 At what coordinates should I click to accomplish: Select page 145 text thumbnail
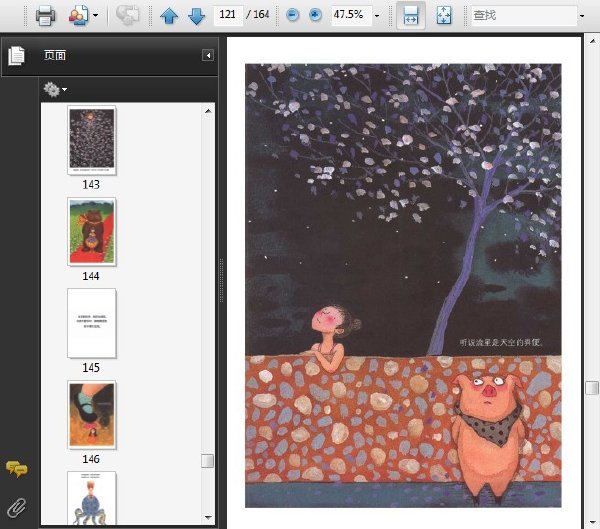pos(92,323)
